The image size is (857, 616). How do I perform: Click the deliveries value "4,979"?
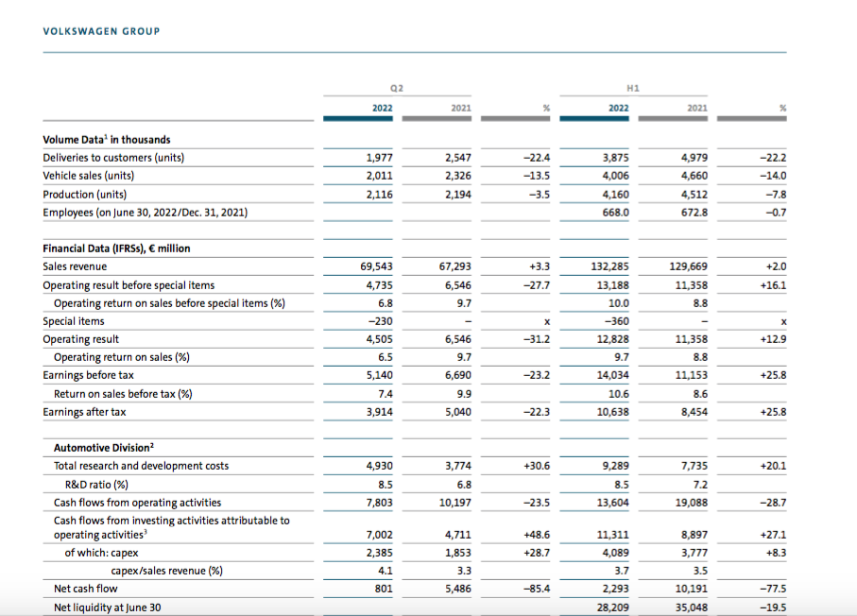[x=694, y=158]
